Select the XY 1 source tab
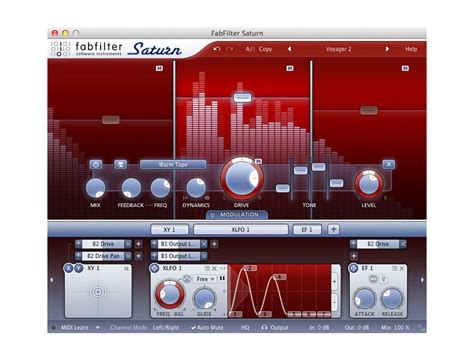 tap(170, 229)
